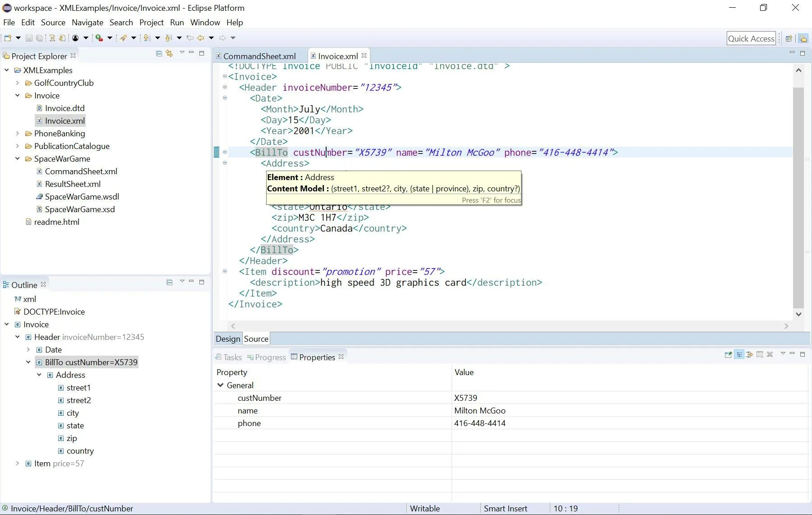Click the Save All icon in toolbar
Image resolution: width=812 pixels, height=515 pixels.
coord(40,38)
